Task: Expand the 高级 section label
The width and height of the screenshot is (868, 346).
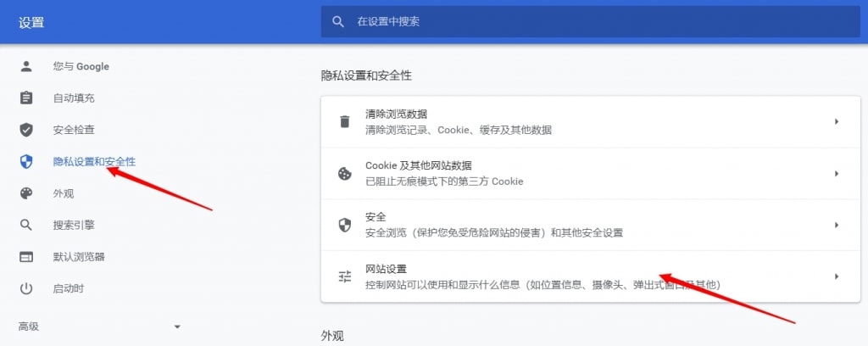Action: click(29, 326)
